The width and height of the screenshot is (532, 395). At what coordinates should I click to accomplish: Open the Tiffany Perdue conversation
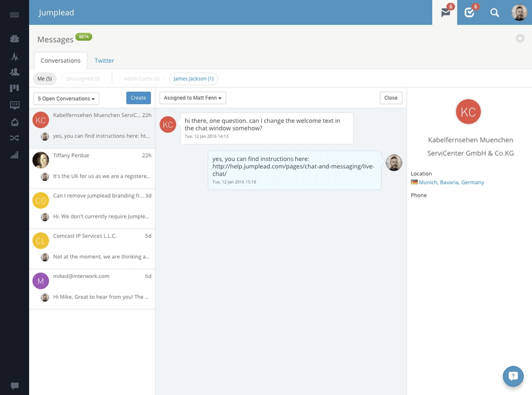pyautogui.click(x=92, y=169)
